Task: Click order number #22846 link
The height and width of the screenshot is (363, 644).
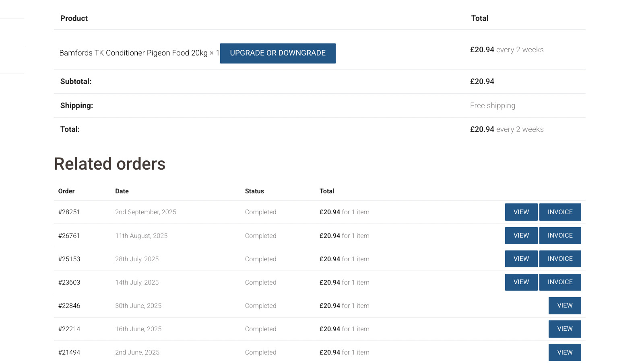Action: pyautogui.click(x=69, y=306)
